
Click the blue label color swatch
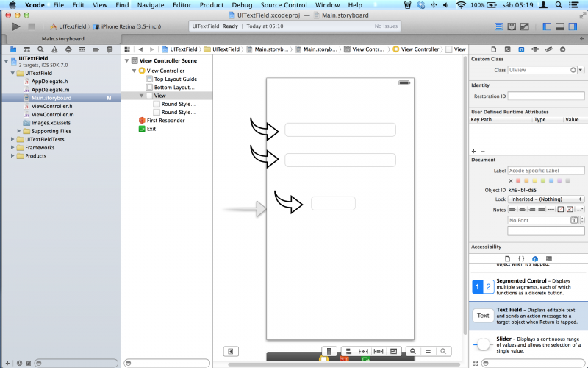pos(551,180)
